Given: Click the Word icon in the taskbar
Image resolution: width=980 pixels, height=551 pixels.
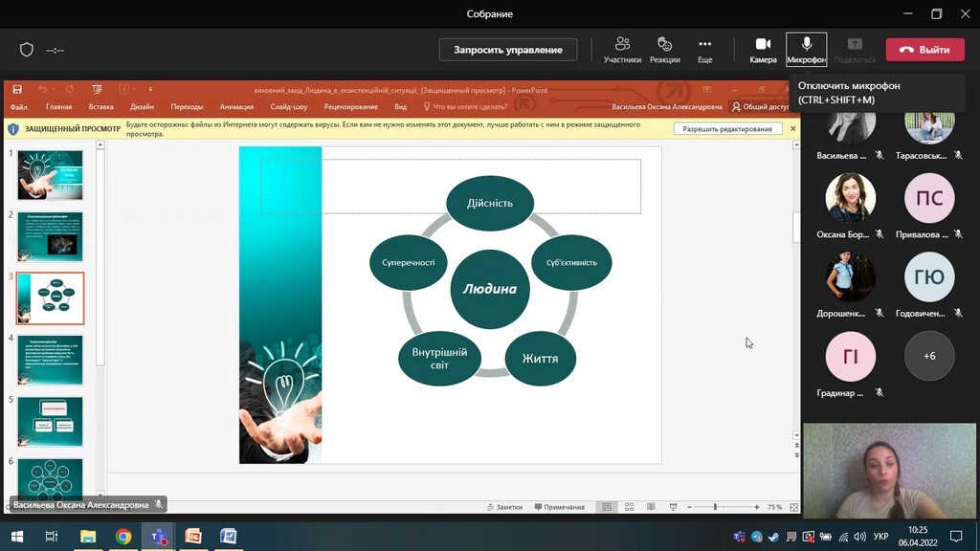Looking at the screenshot, I should point(228,537).
